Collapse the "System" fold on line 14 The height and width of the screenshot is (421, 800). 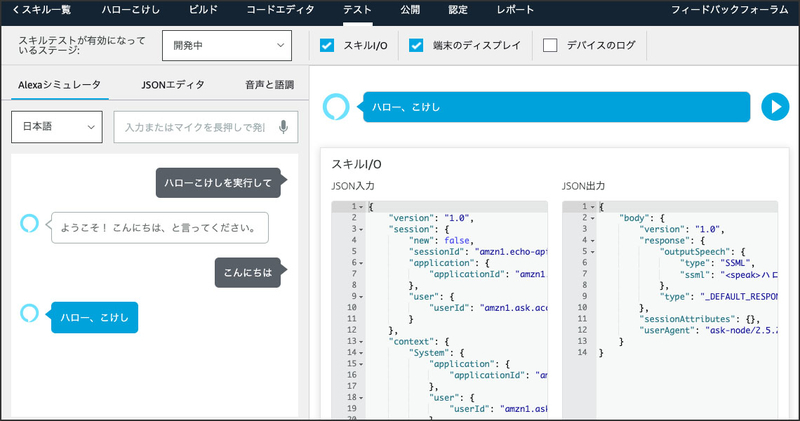(x=361, y=353)
